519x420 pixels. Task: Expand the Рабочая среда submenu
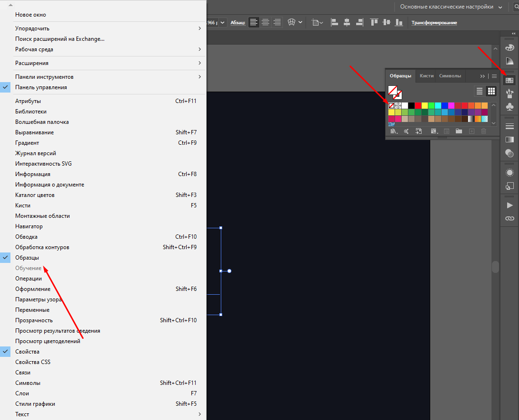click(x=103, y=49)
